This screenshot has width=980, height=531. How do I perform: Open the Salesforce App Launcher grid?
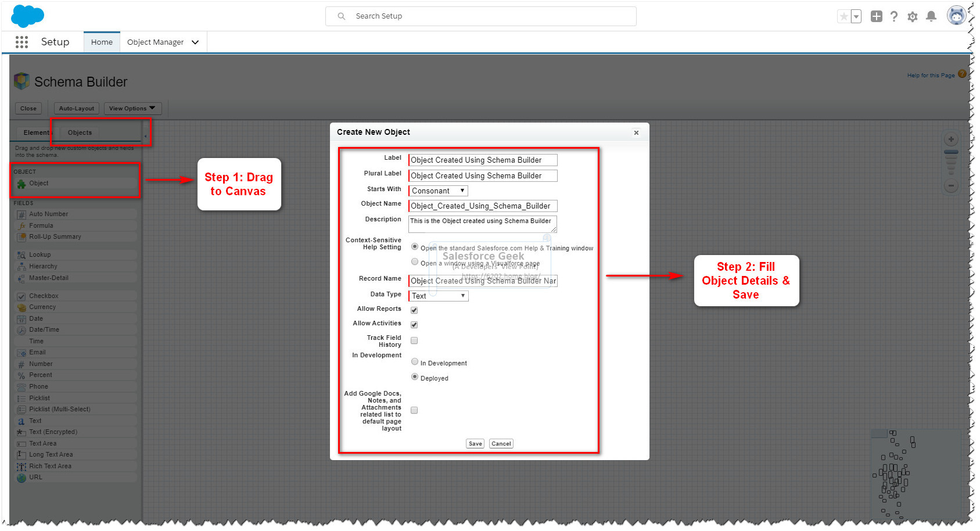pos(21,42)
